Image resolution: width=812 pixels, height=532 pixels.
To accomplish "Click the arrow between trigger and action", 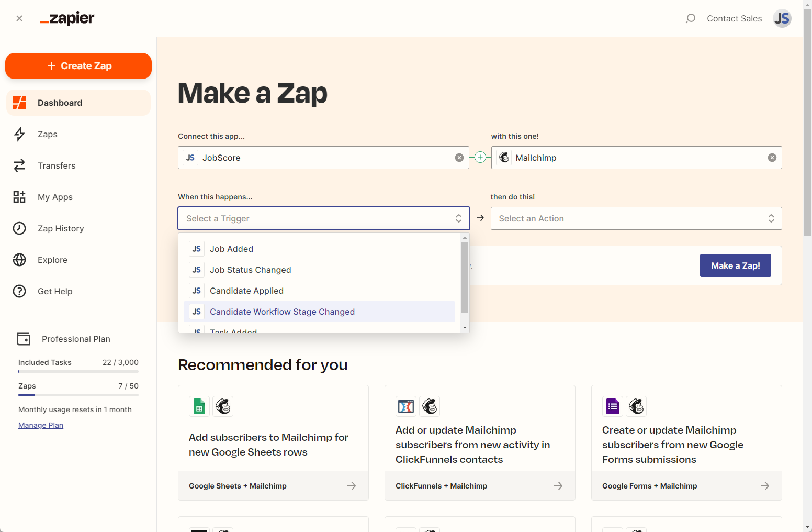I will (x=480, y=218).
